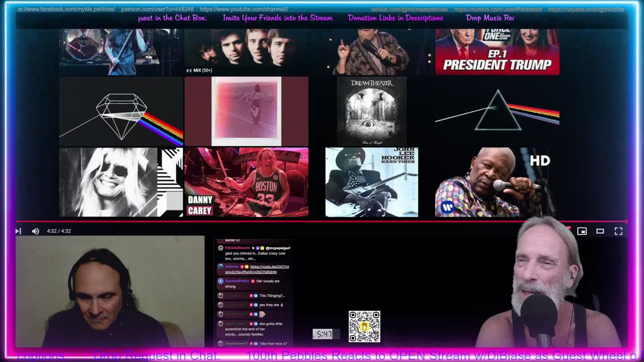Click the 'she gotta little accent' chat message
Viewport: 644px width, 362px height.
click(x=255, y=329)
